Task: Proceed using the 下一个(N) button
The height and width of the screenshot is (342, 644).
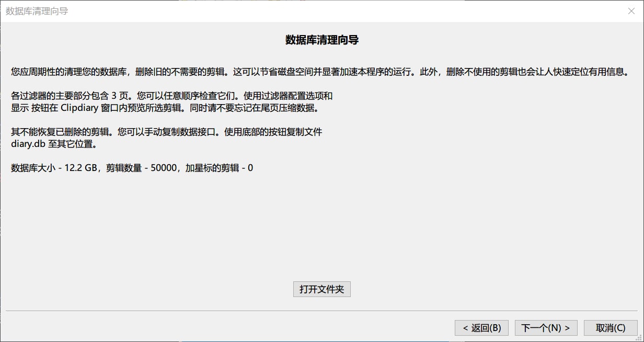Action: point(546,328)
